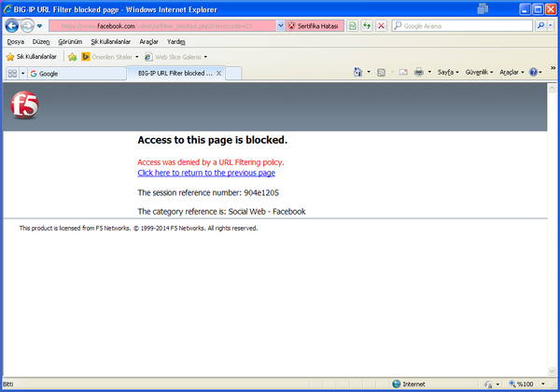Open the Düzen menu

41,42
